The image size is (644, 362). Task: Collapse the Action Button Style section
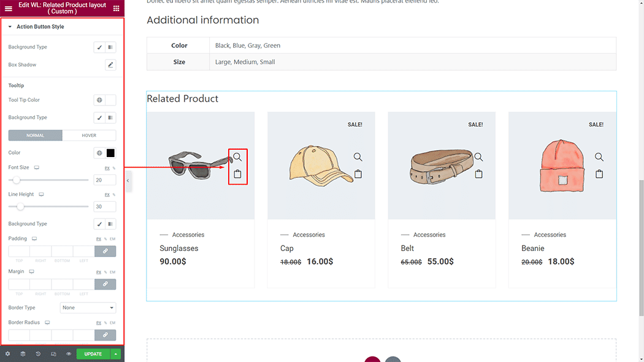pos(10,27)
